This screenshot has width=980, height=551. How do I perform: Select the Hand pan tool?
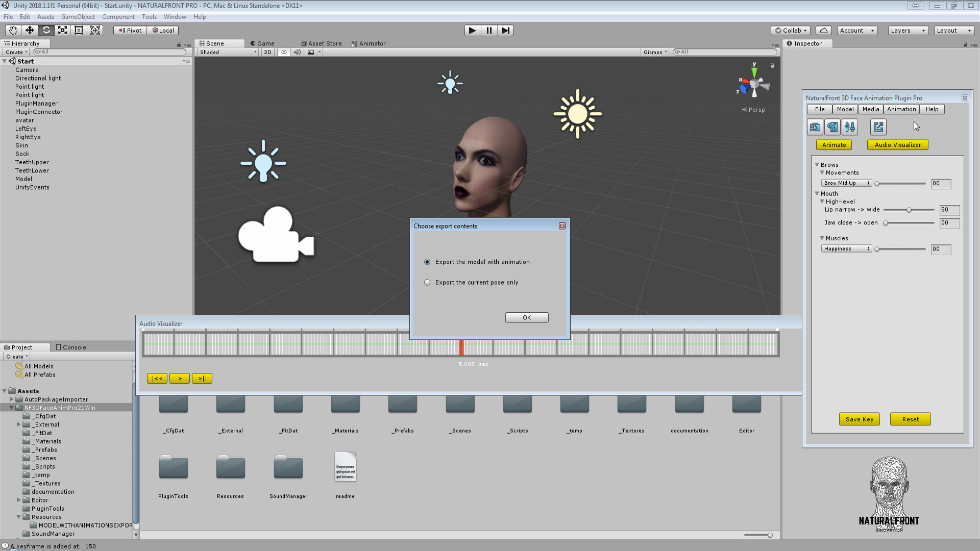[12, 30]
